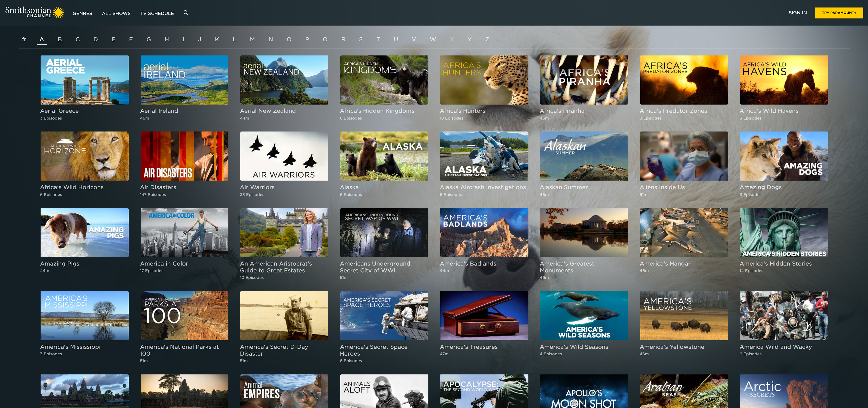The height and width of the screenshot is (408, 868).
Task: Click the Sign In link
Action: (797, 13)
